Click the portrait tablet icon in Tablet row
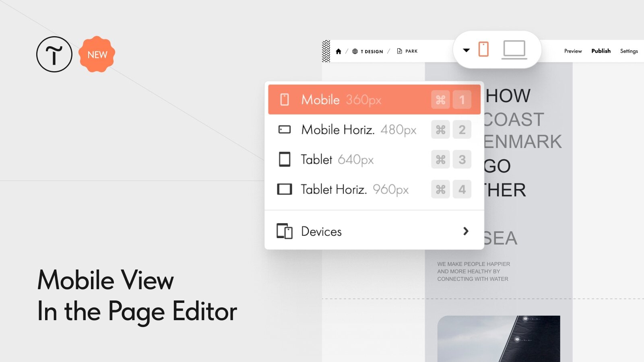This screenshot has height=362, width=644. [285, 159]
